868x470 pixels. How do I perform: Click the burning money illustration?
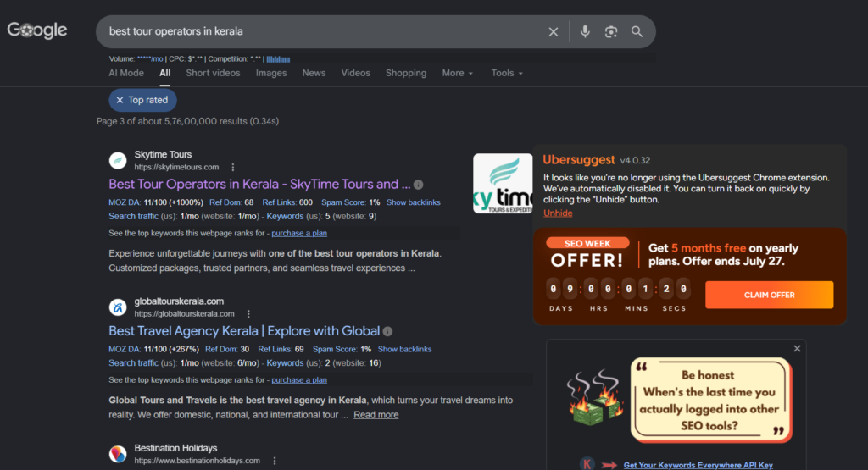tap(596, 397)
